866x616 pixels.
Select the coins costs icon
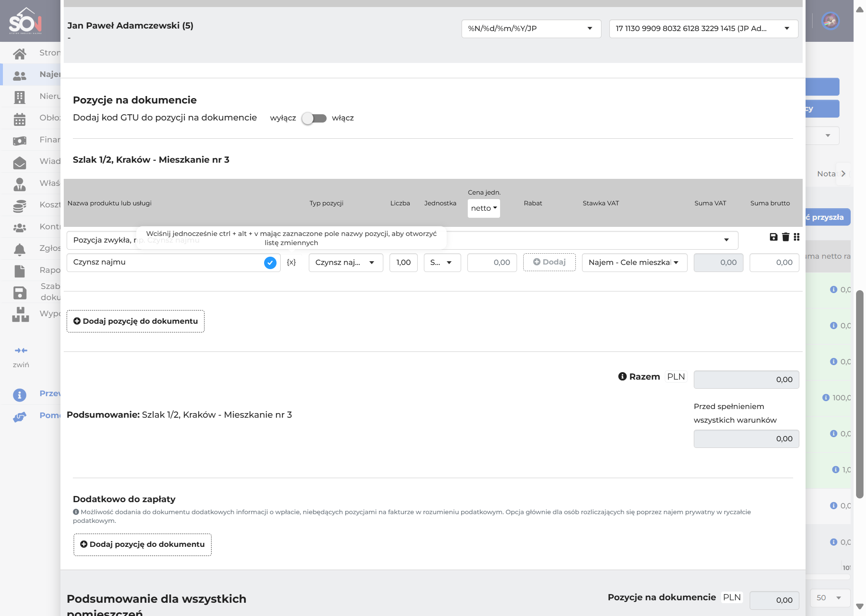pos(19,206)
